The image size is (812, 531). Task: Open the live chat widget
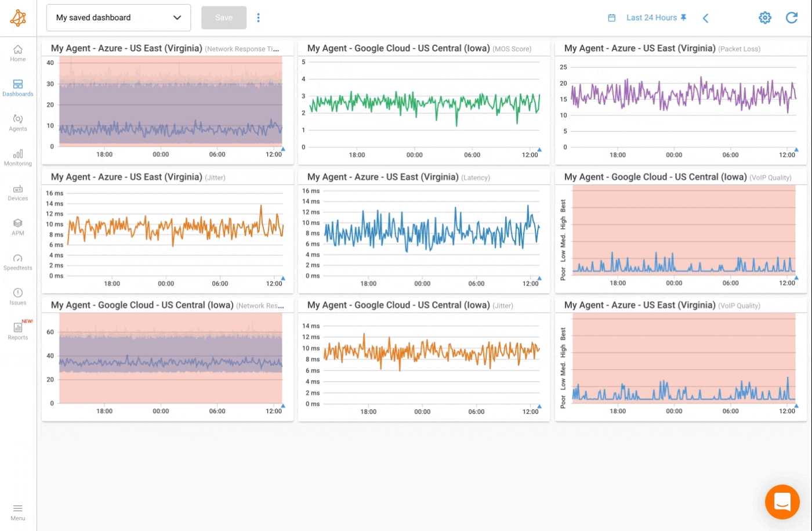[782, 501]
